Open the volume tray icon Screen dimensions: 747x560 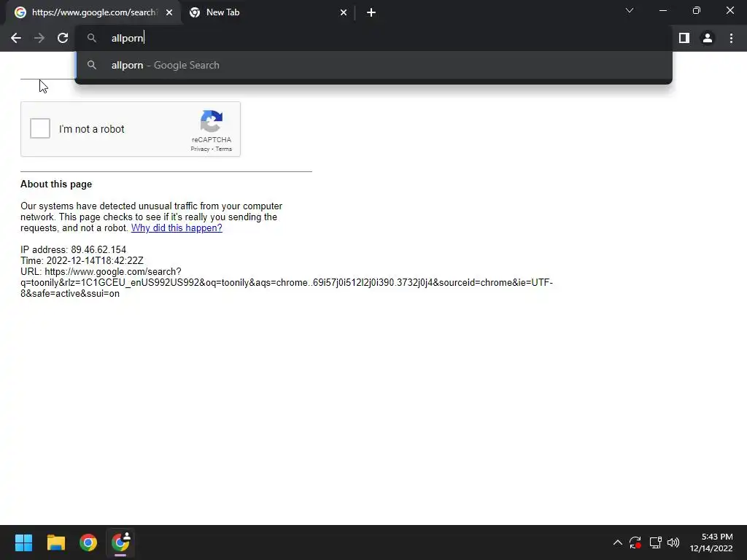(673, 542)
